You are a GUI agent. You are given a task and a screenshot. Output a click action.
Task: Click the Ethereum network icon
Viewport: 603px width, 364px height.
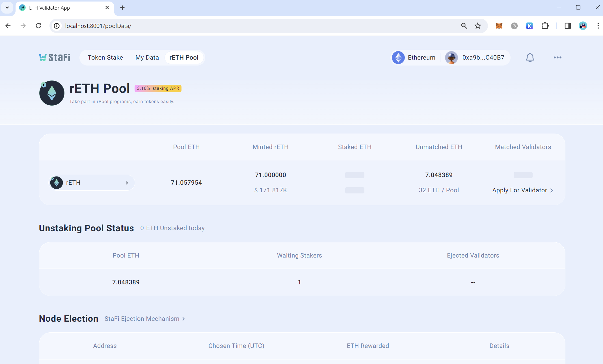(398, 58)
